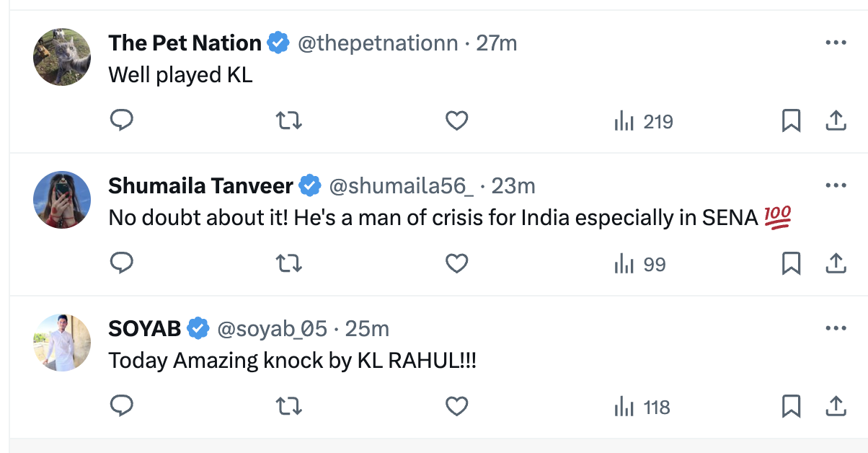Image resolution: width=868 pixels, height=453 pixels.
Task: Open more options on SOYAB's tweet
Action: tap(835, 329)
